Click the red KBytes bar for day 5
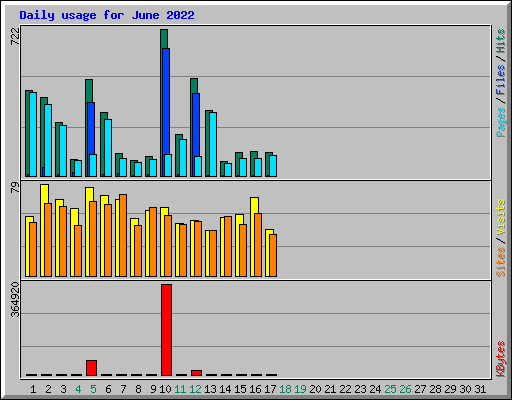 (91, 368)
